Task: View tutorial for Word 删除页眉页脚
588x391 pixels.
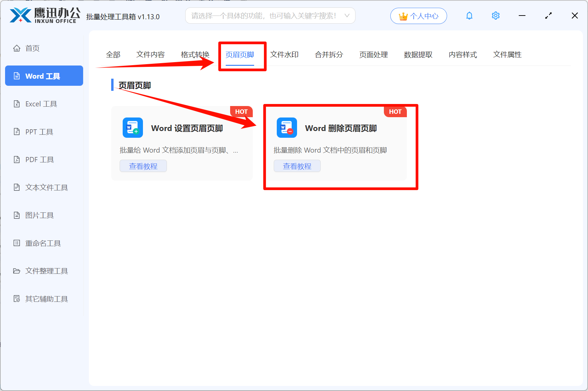Action: pyautogui.click(x=297, y=166)
